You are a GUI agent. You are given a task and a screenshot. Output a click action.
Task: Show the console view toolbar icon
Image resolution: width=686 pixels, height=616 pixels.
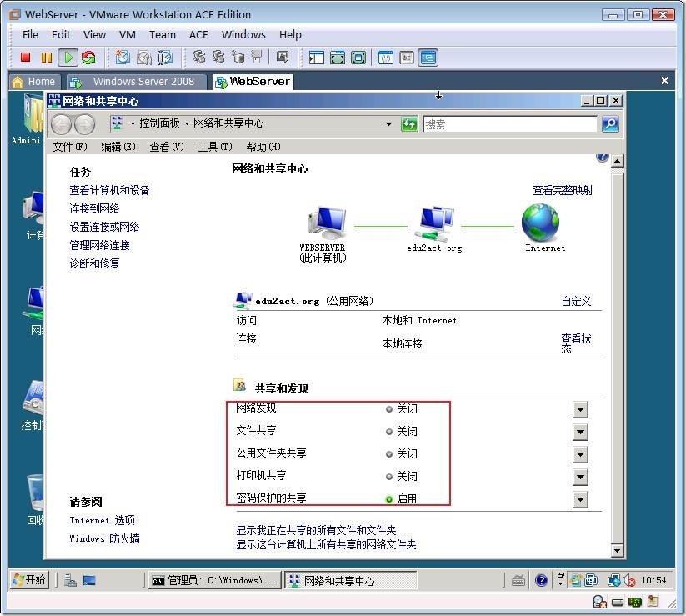coord(428,58)
